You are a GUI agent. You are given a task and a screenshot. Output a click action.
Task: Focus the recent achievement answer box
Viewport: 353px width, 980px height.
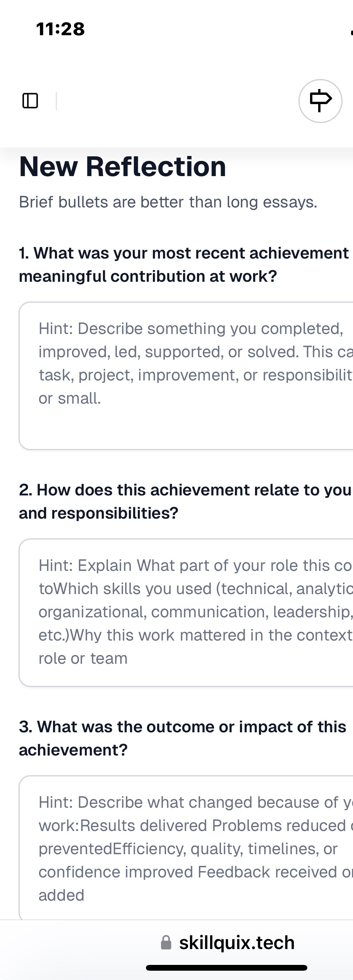click(186, 376)
